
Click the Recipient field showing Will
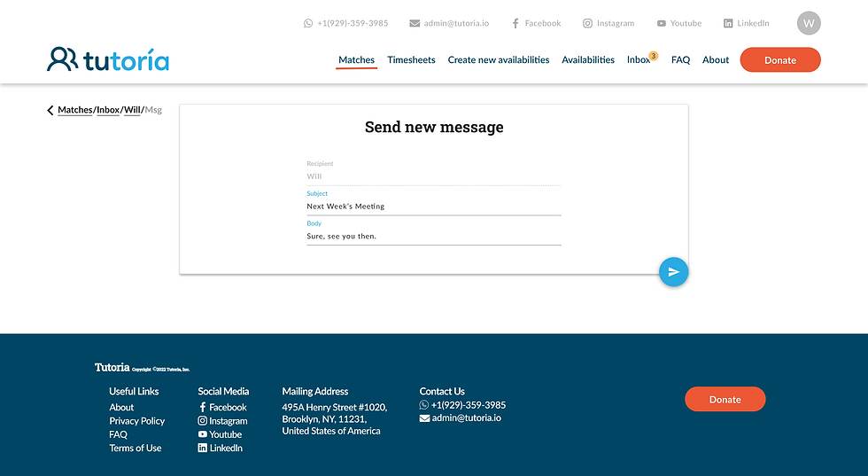pos(434,176)
